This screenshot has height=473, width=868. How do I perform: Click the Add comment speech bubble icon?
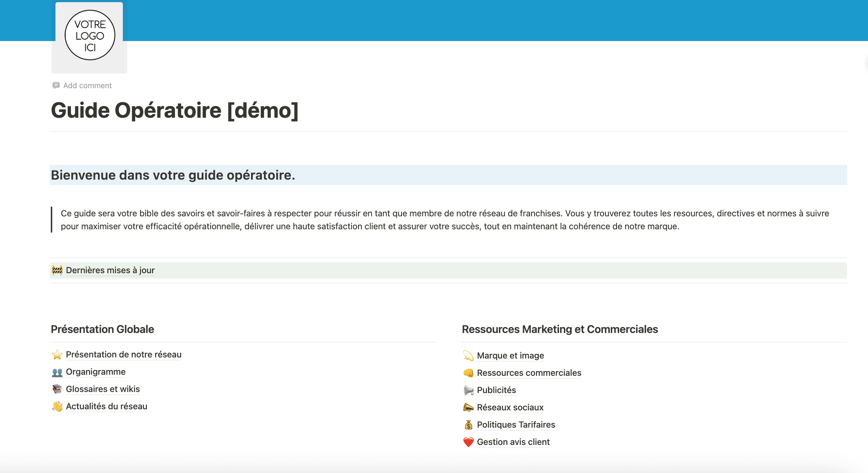56,85
